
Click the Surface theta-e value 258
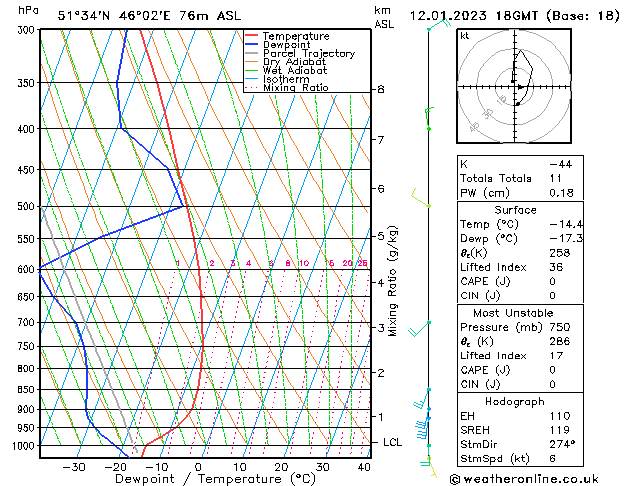pyautogui.click(x=560, y=253)
